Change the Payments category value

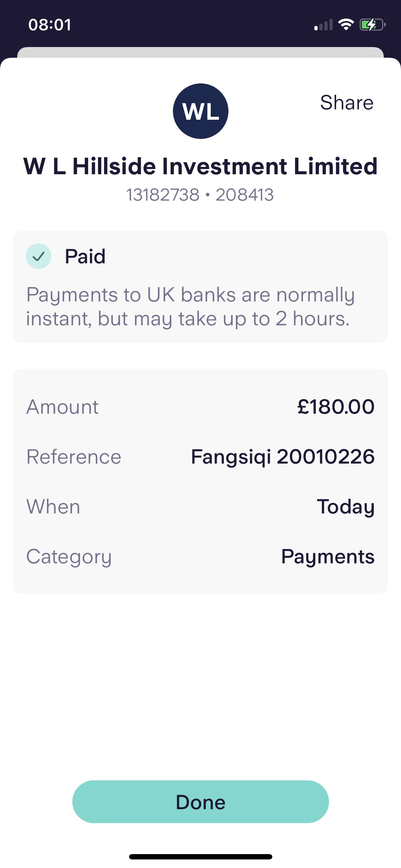click(328, 556)
